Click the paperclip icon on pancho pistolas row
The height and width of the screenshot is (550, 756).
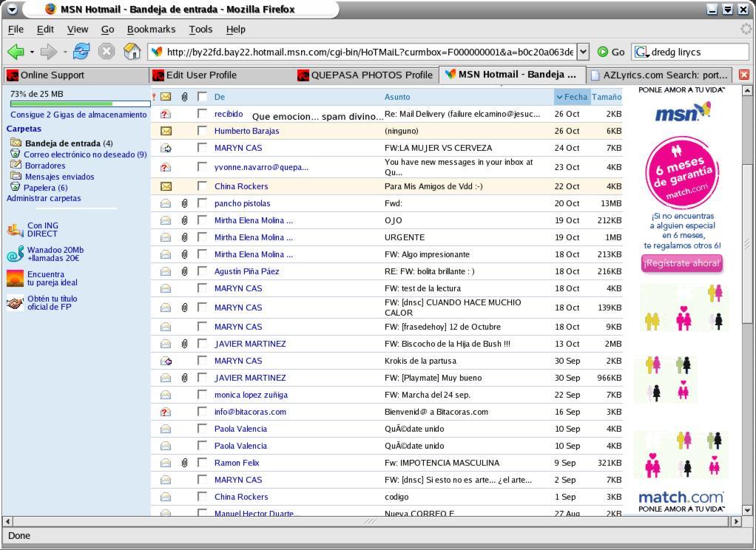pos(184,203)
